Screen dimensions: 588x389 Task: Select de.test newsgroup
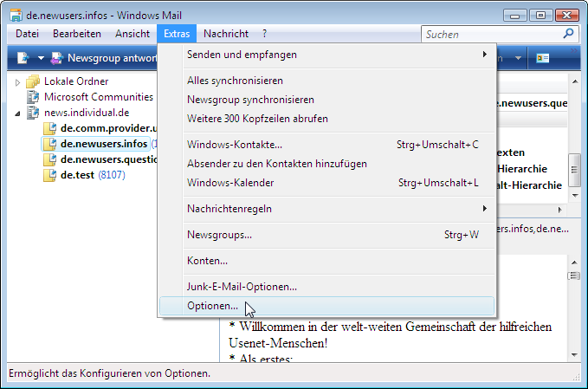[77, 175]
